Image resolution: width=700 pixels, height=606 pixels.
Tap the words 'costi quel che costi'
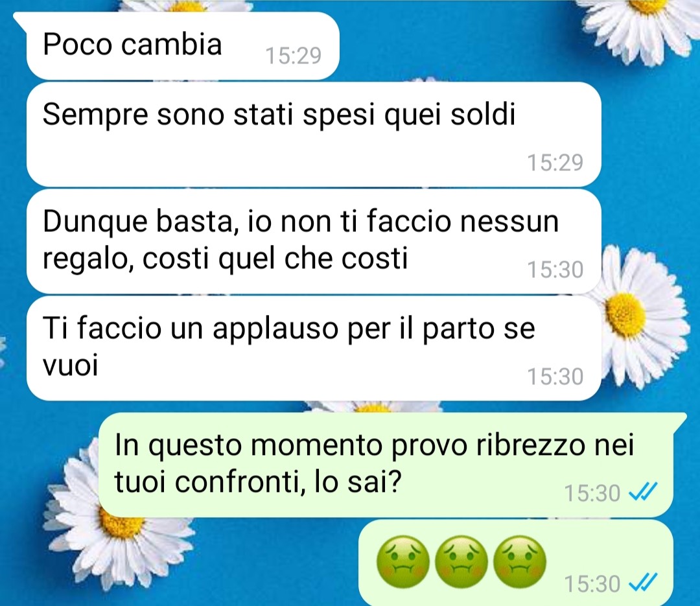pyautogui.click(x=275, y=259)
